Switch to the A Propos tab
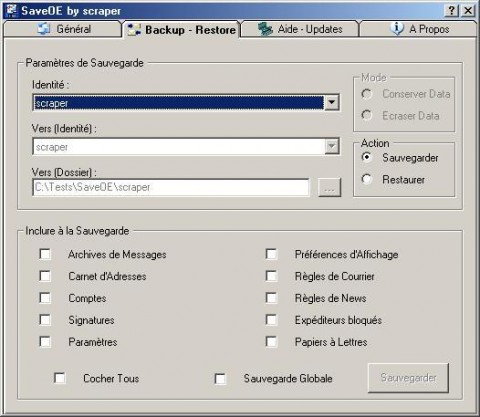This screenshot has width=480, height=417. click(419, 29)
